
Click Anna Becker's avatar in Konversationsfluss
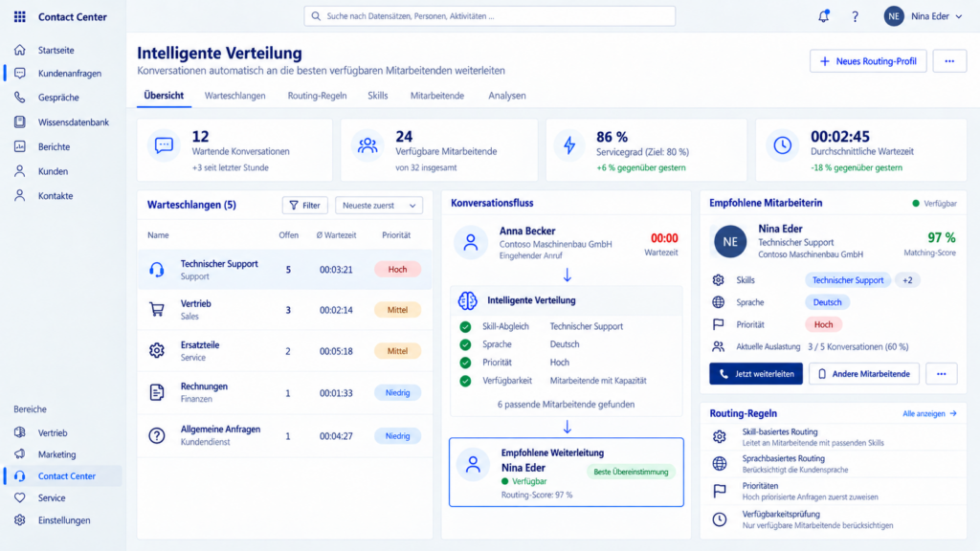point(471,242)
